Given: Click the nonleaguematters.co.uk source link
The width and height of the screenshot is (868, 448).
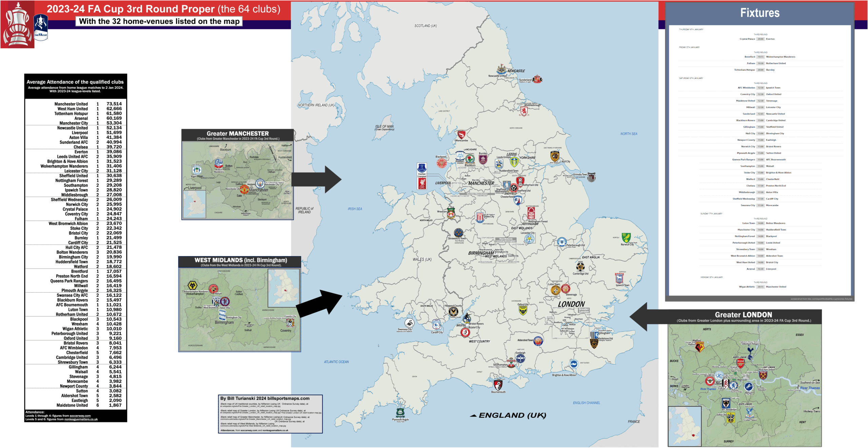Looking at the screenshot, I should tap(81, 420).
